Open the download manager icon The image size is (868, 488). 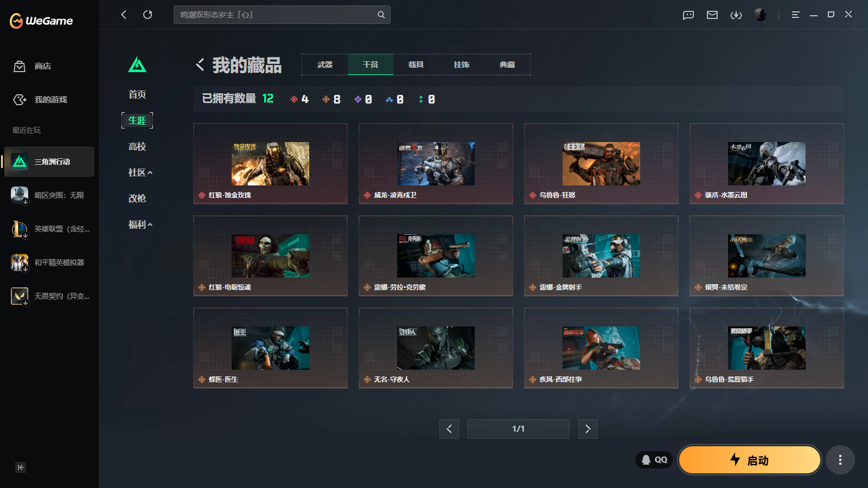pyautogui.click(x=736, y=15)
